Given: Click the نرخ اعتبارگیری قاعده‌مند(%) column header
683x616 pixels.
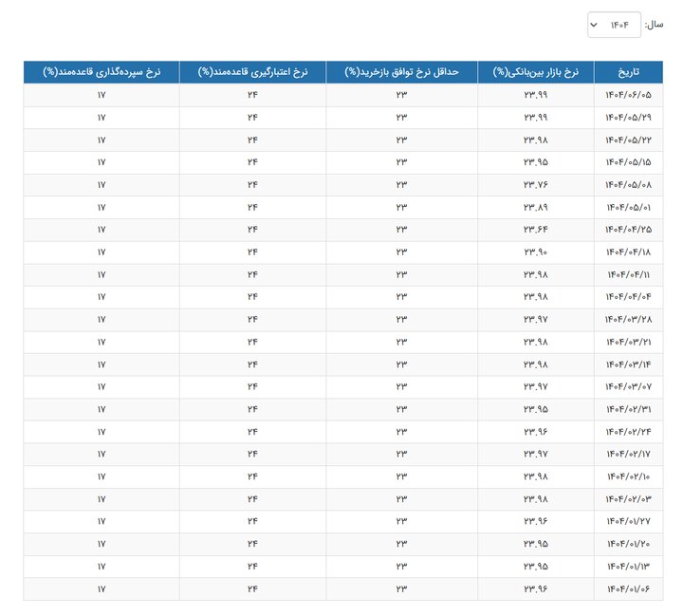Looking at the screenshot, I should coord(252,72).
